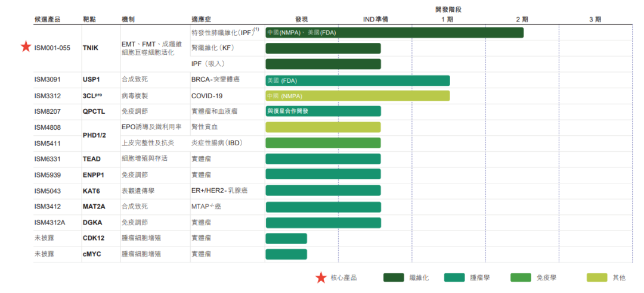Select the 適應症 column header

tap(202, 20)
